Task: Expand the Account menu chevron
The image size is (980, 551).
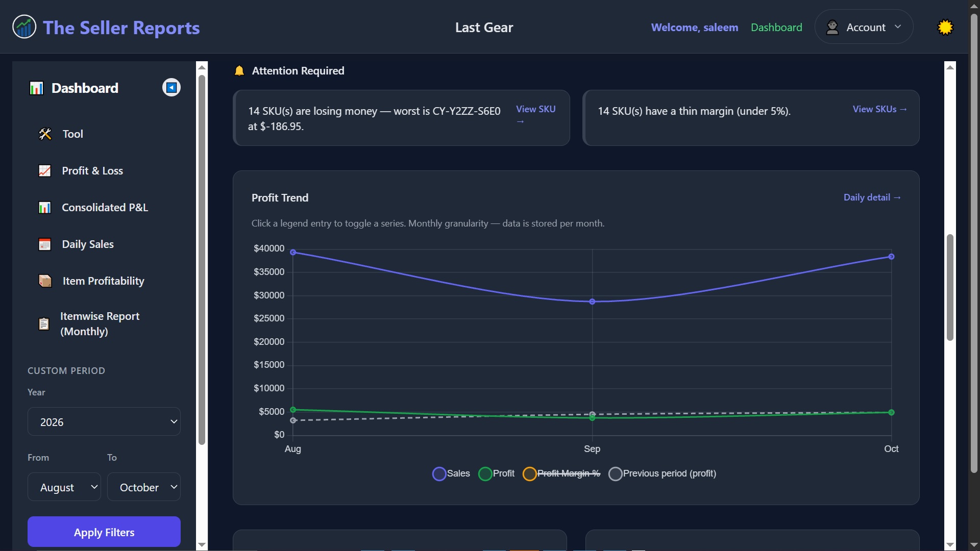Action: click(x=898, y=27)
